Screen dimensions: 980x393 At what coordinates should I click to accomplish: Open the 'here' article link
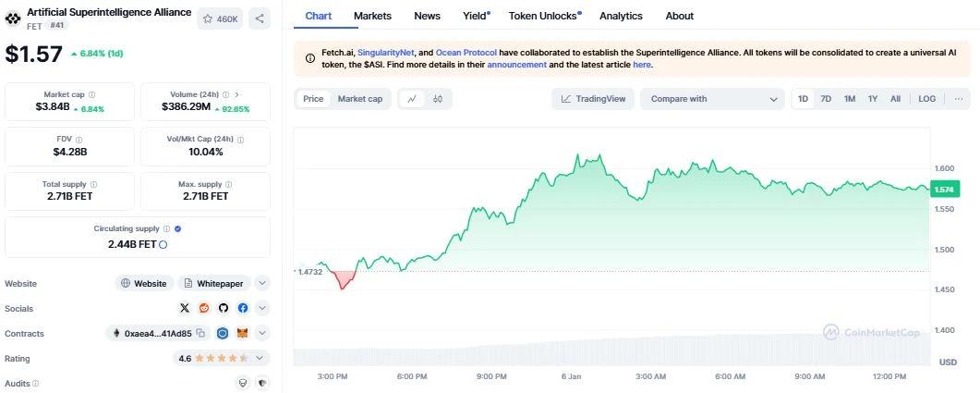[641, 65]
